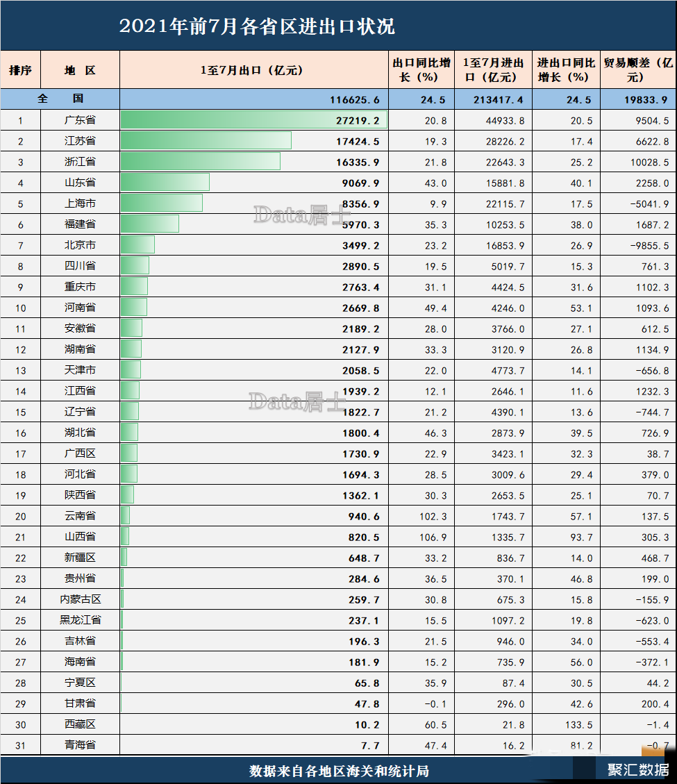Viewport: 677px width, 784px height.
Task: Select national trade surplus 19833.9
Action: pos(646,100)
